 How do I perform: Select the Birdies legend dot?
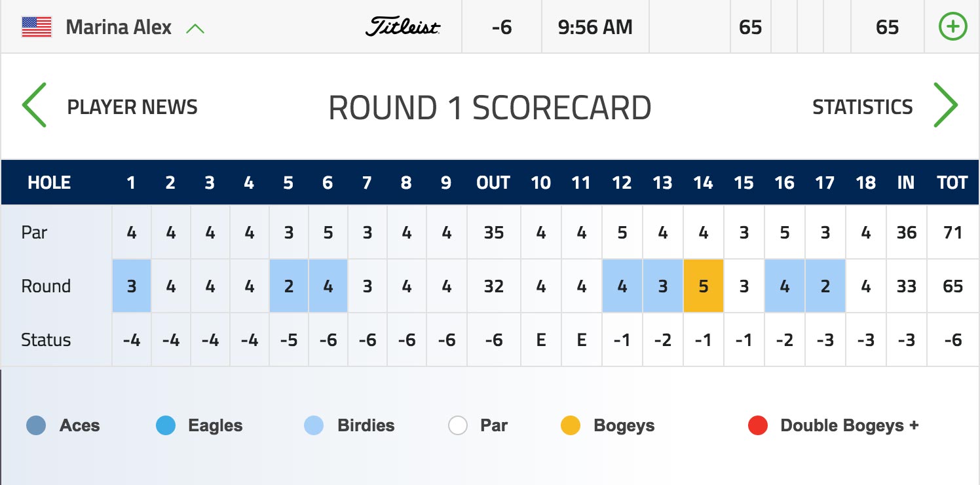[x=314, y=425]
